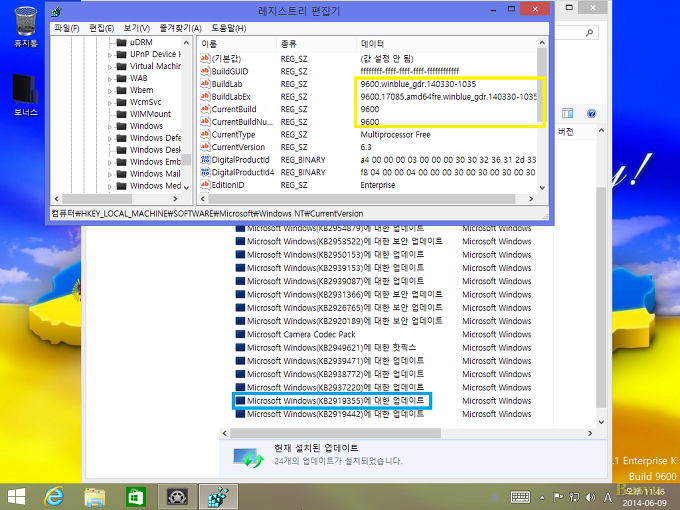Select the BuildGUID value icon
This screenshot has height=510, width=680.
point(205,71)
